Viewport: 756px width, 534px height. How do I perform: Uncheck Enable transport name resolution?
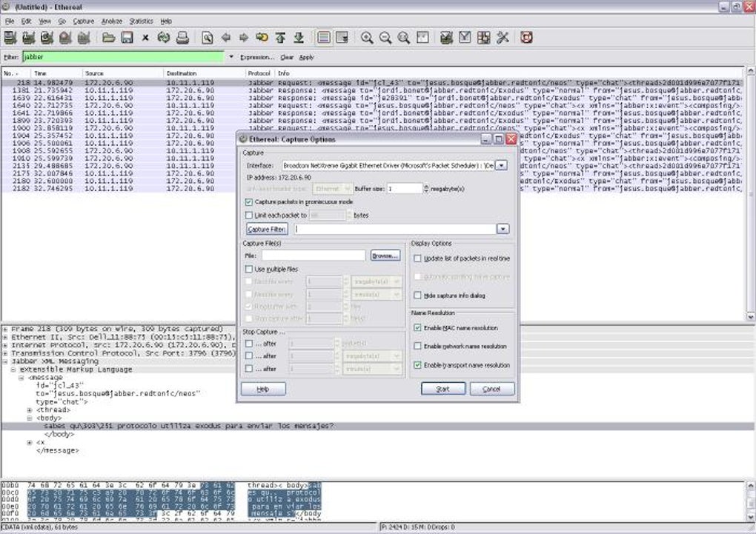tap(417, 365)
